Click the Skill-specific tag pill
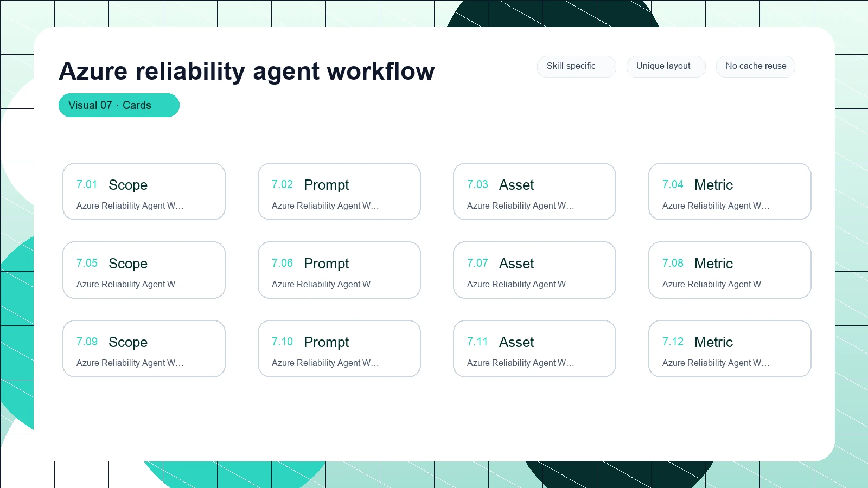Image resolution: width=868 pixels, height=488 pixels. coord(576,66)
